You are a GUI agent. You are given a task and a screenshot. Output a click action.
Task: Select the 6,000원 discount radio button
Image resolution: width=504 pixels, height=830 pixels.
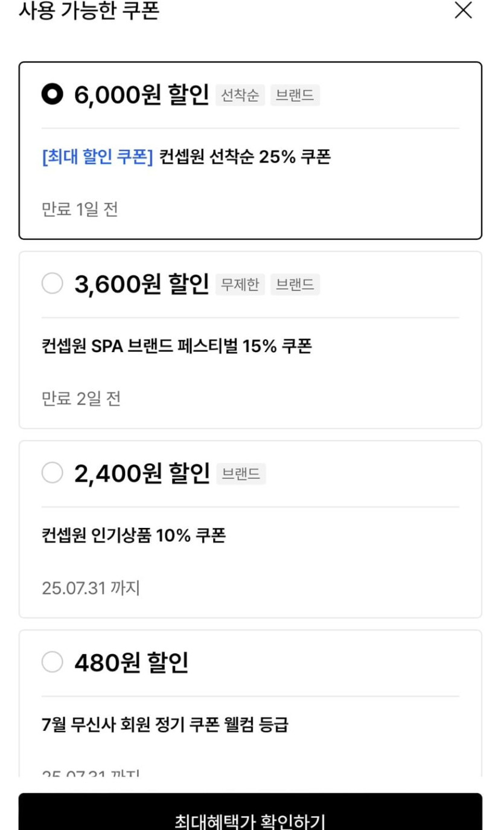[52, 94]
